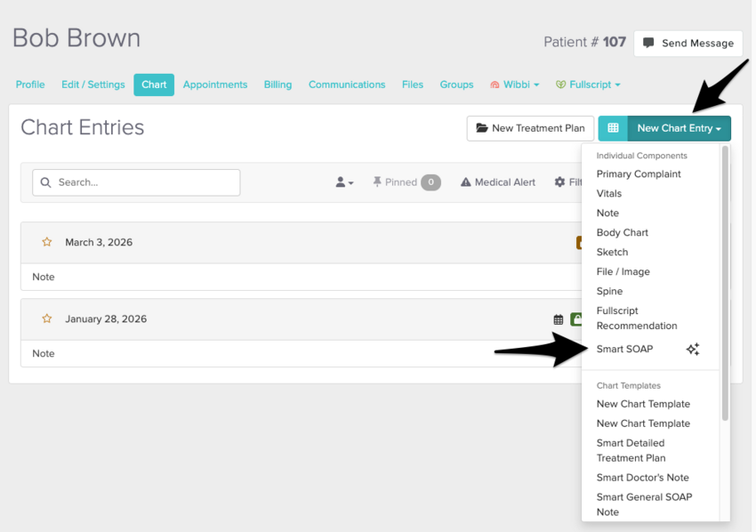
Task: Choose Smart SOAP entry
Action: [624, 350]
